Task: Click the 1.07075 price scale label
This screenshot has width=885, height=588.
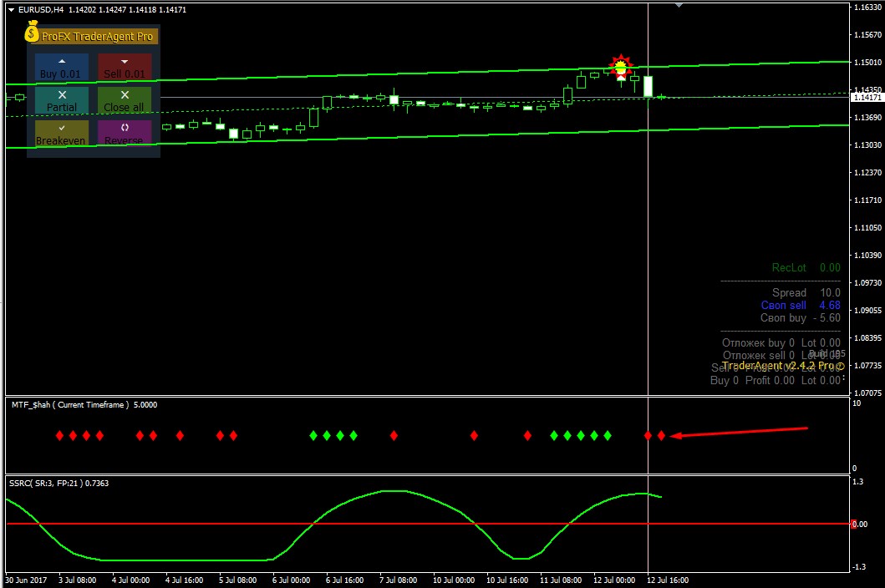Action: 867,393
